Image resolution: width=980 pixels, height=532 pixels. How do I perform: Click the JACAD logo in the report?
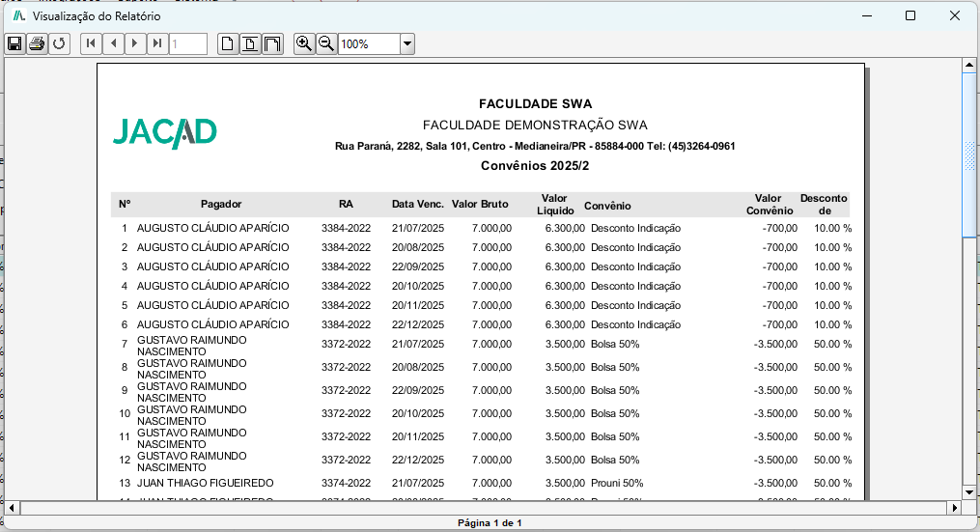[x=165, y=133]
